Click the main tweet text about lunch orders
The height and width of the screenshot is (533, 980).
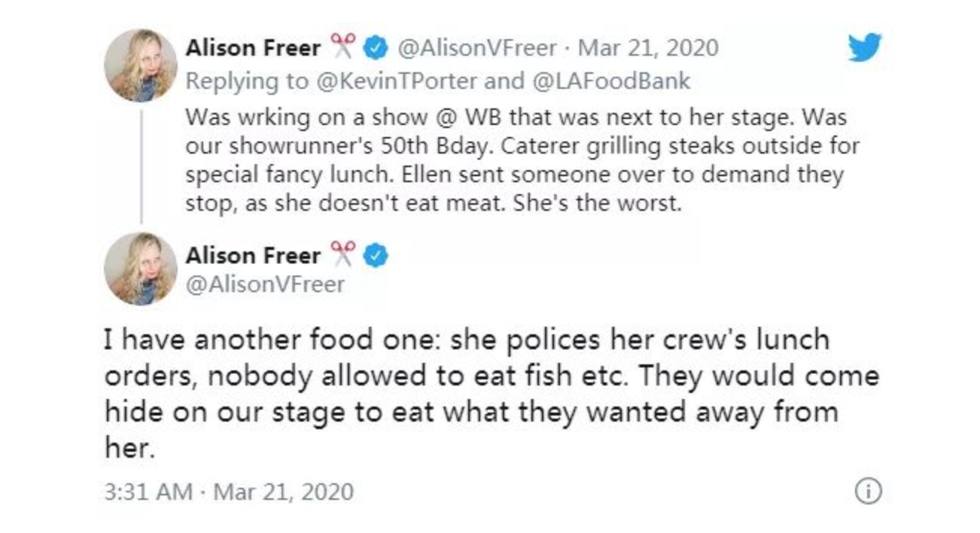(489, 393)
